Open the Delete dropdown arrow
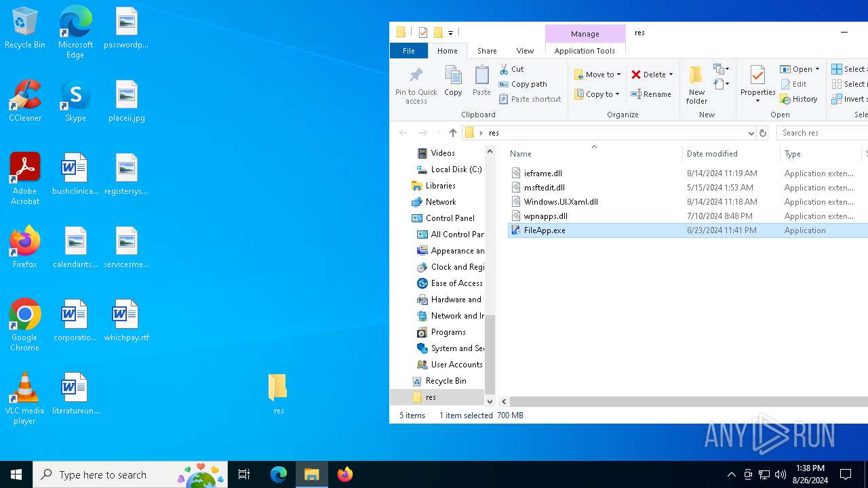 coord(671,75)
